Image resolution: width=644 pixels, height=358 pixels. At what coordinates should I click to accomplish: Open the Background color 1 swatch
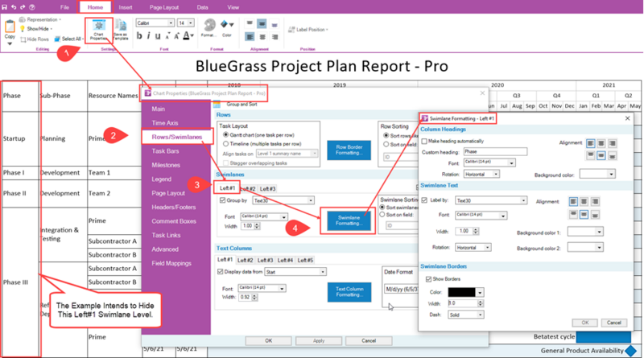585,232
